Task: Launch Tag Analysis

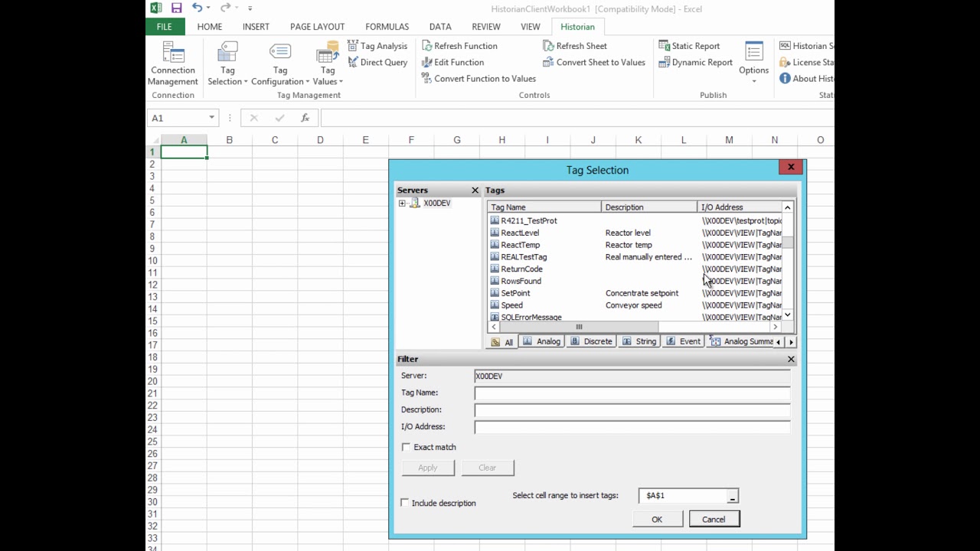Action: pos(377,46)
